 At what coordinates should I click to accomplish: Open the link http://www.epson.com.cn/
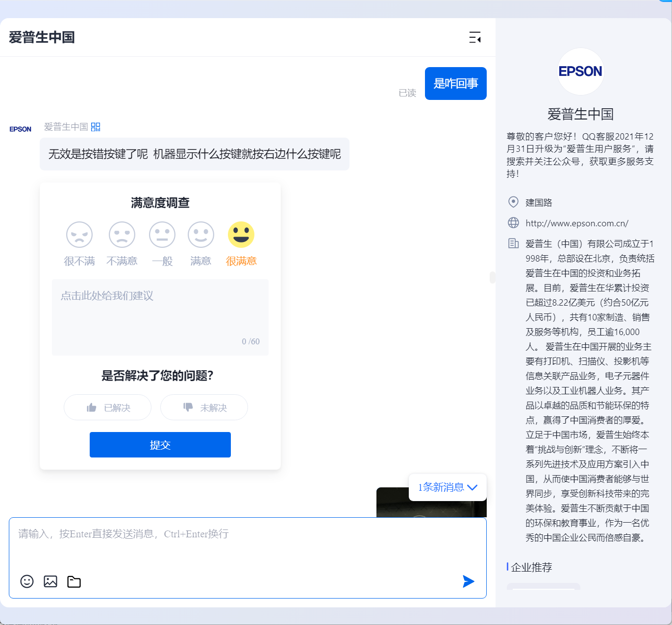pos(577,223)
